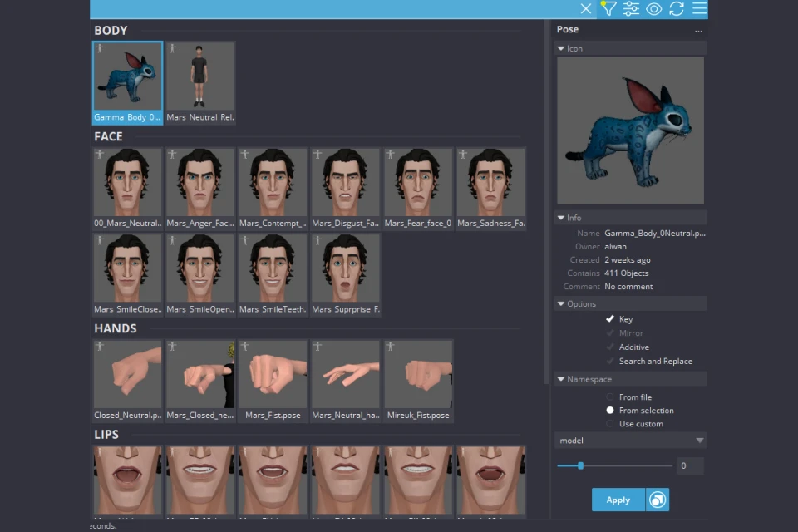
Task: Choose the Use custom namespace option
Action: tap(610, 424)
